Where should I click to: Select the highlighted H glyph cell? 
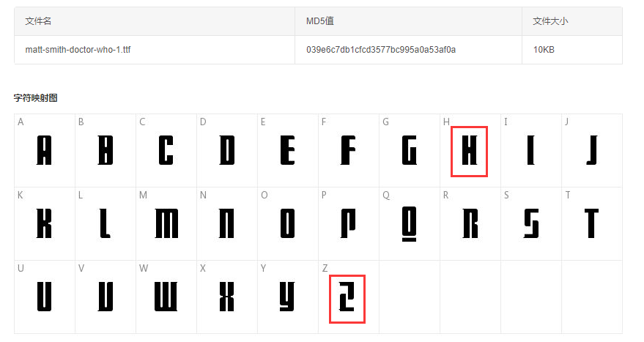point(469,152)
